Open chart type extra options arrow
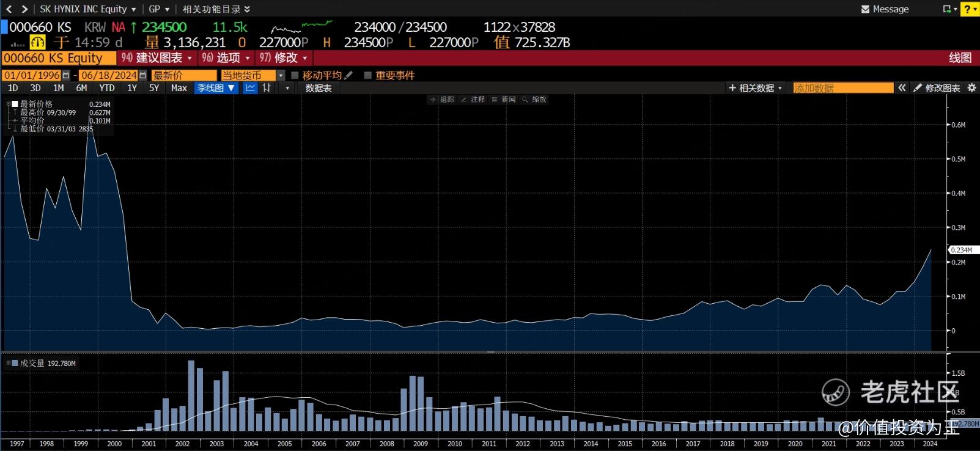Screen dimensions: 980x451 (287, 88)
